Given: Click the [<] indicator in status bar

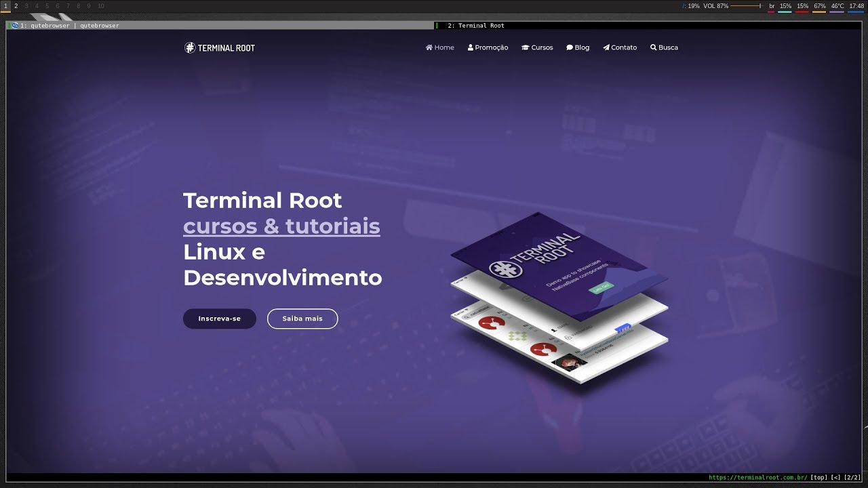Looking at the screenshot, I should coord(835,478).
